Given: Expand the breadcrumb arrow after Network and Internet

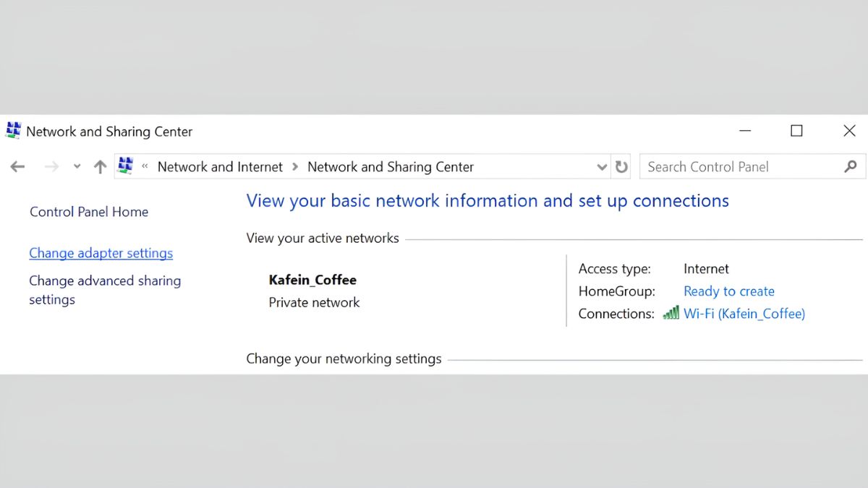Looking at the screenshot, I should pyautogui.click(x=295, y=167).
